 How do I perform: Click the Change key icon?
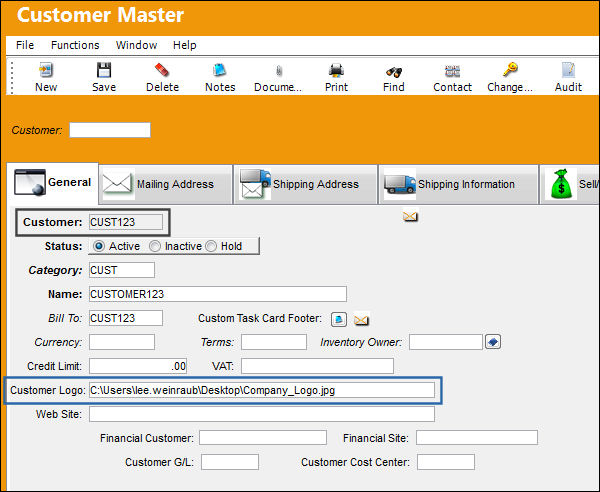click(x=510, y=70)
